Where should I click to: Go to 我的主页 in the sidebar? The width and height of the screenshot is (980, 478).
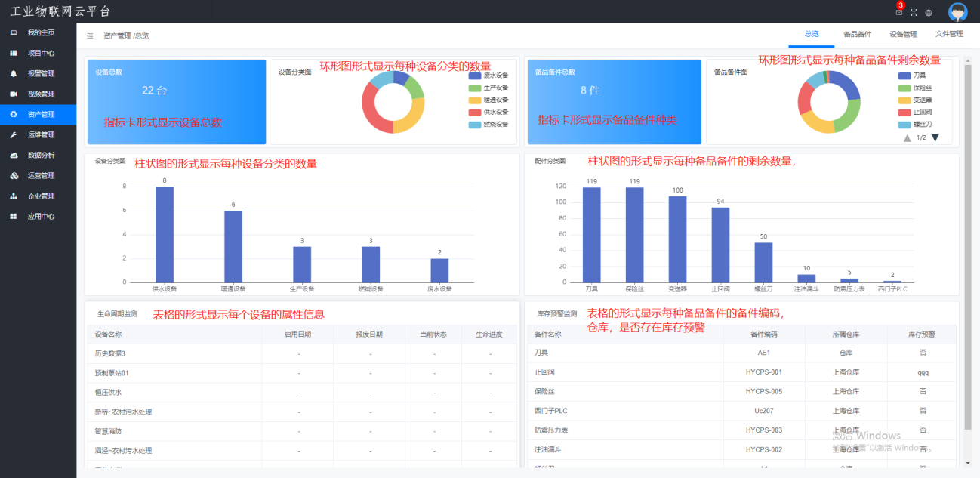(x=41, y=33)
